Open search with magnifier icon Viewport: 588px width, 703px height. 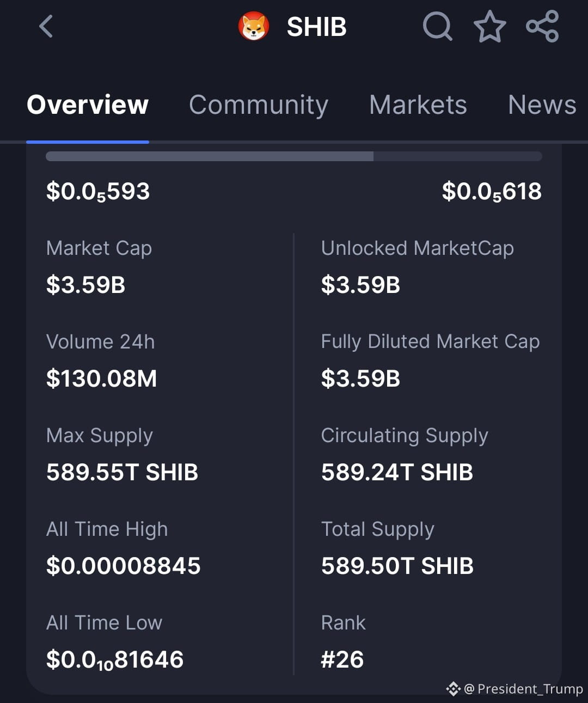(437, 26)
